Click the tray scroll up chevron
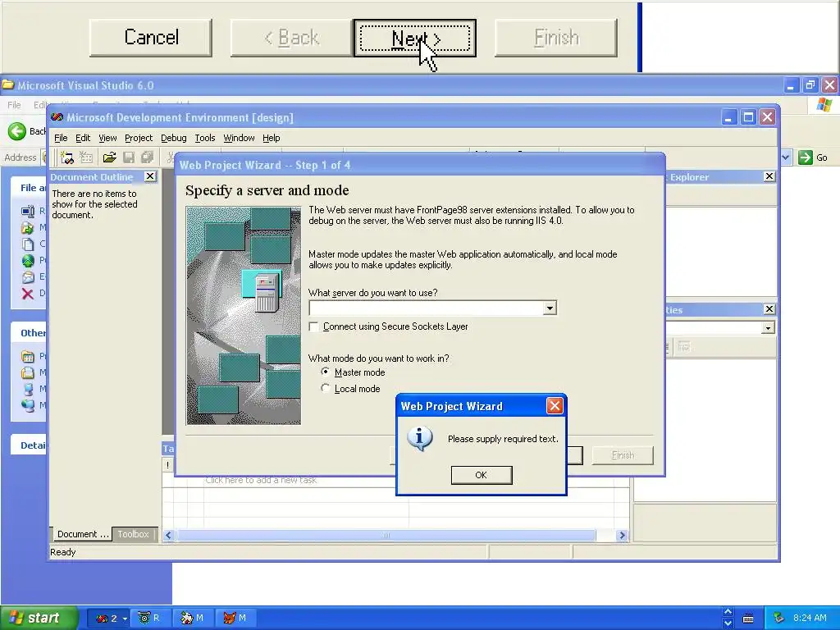The image size is (840, 630). tap(728, 612)
